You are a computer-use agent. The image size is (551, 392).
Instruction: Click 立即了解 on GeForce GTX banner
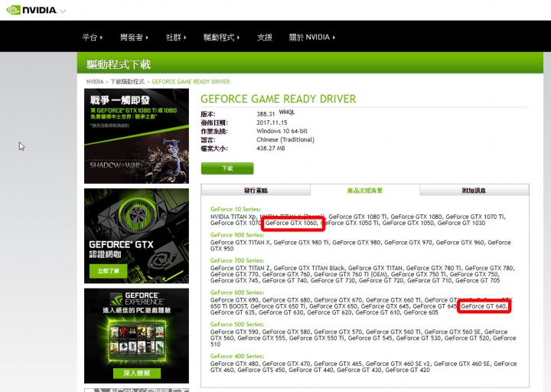[x=108, y=271]
